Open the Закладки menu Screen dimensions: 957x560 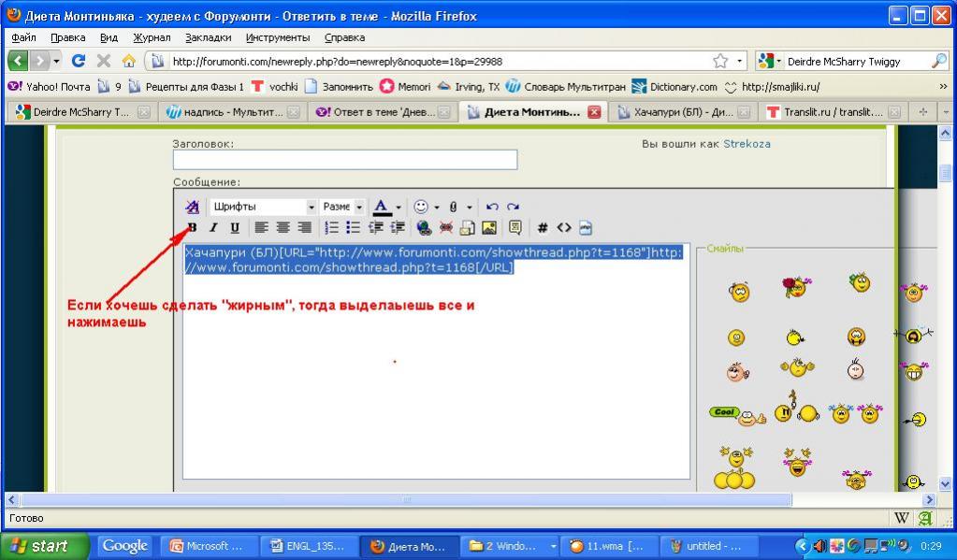(x=208, y=37)
